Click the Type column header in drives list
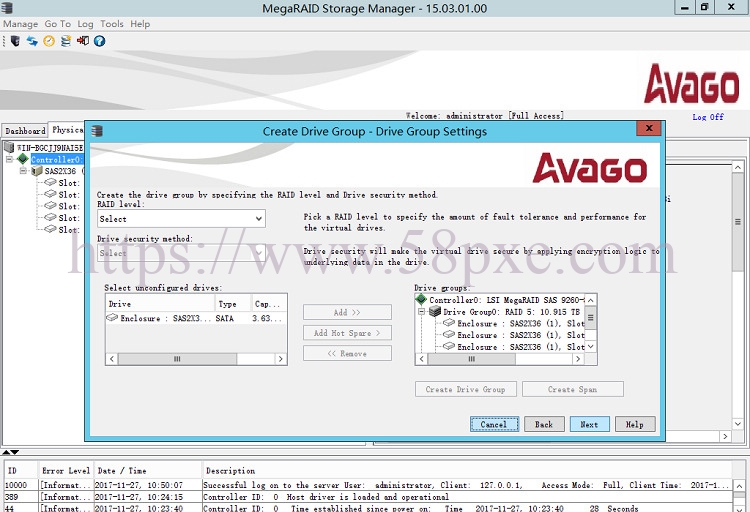The image size is (750, 512). pyautogui.click(x=232, y=303)
